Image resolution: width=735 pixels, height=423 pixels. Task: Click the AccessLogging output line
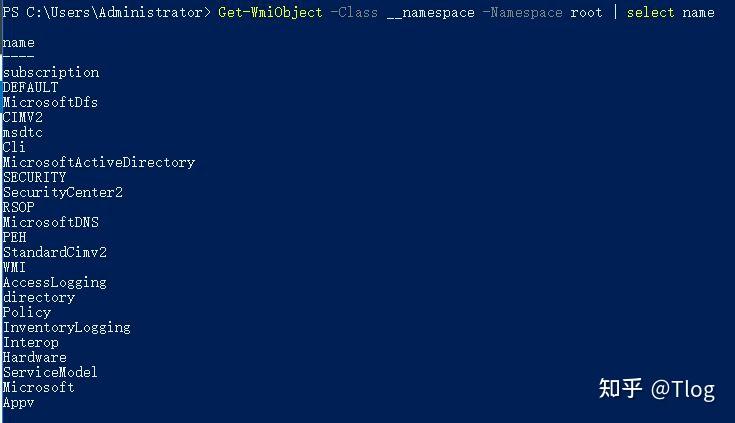pos(55,282)
